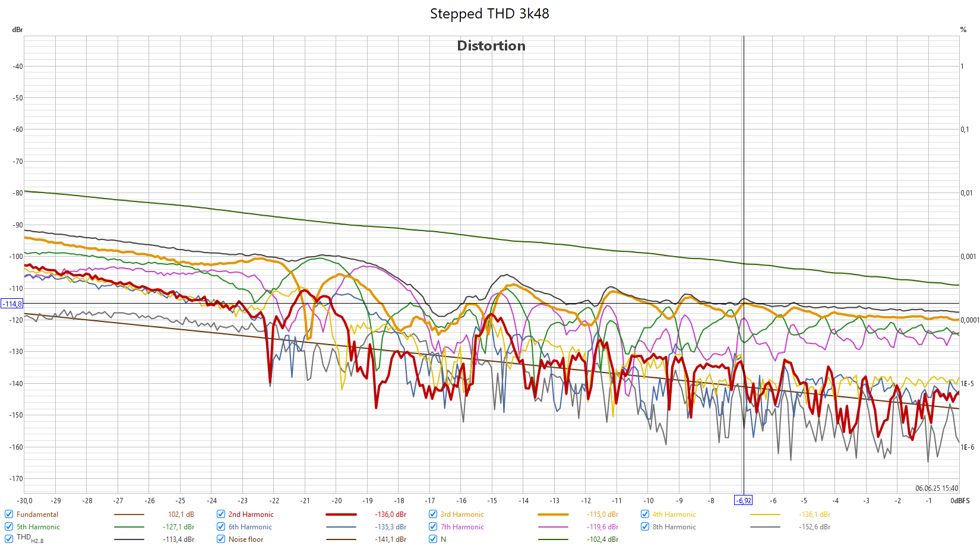Click the 4th Harmonic value -136,1 dBr
This screenshot has width=980, height=546.
815,515
